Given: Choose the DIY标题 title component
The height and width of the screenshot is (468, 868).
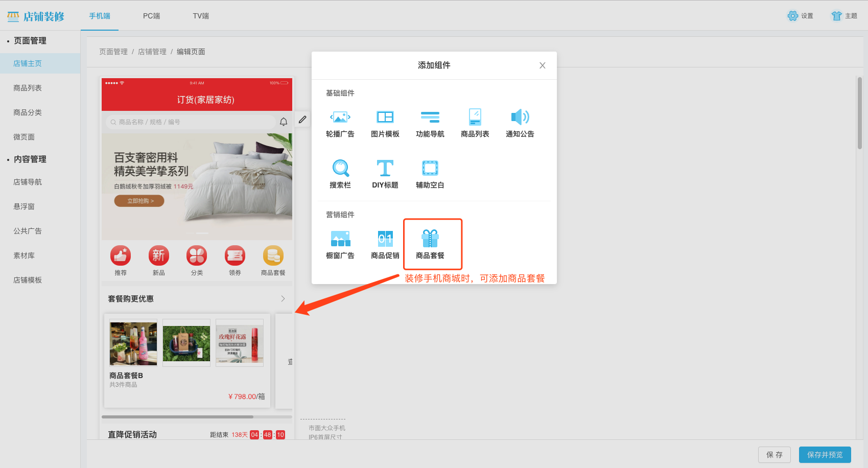Looking at the screenshot, I should (385, 174).
